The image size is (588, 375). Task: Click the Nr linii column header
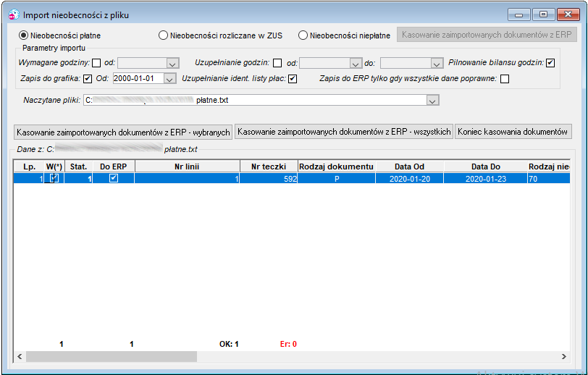coord(187,167)
